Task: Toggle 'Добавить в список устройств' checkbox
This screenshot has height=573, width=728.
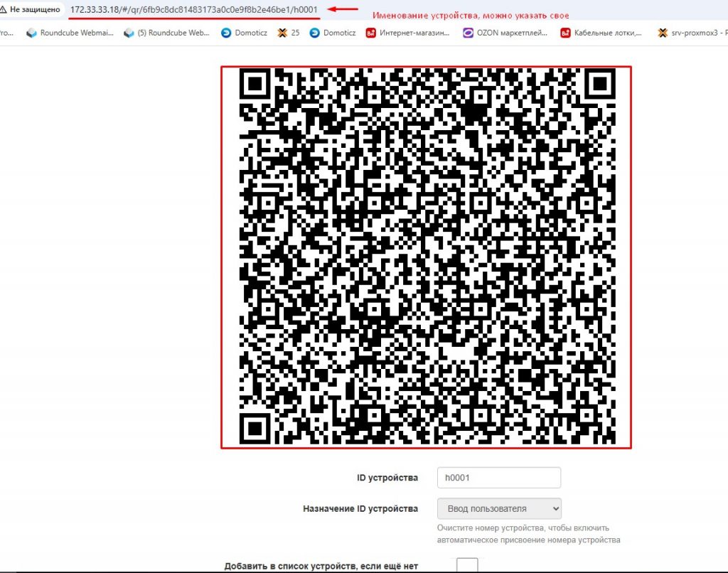Action: (x=467, y=566)
